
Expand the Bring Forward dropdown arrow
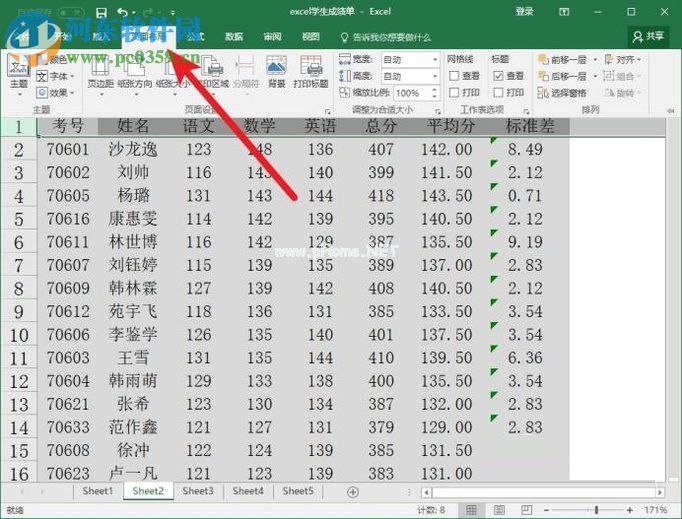595,60
